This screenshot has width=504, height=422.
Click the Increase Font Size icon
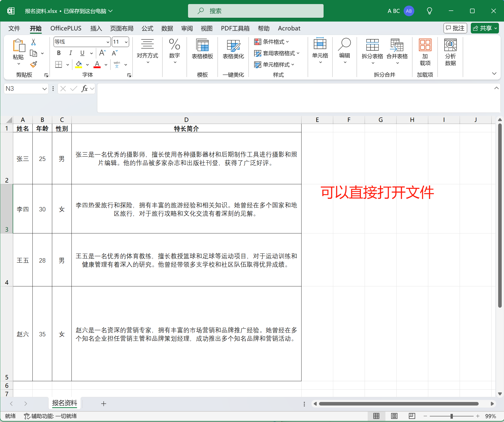click(102, 53)
